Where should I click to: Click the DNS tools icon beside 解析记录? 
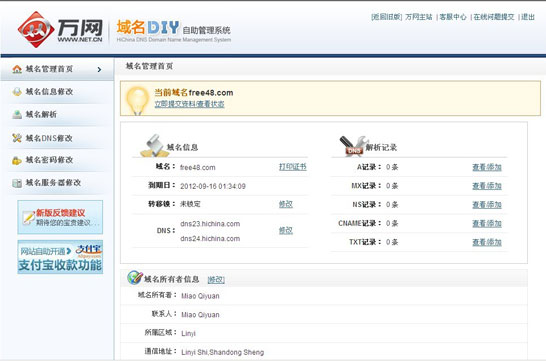tap(353, 146)
